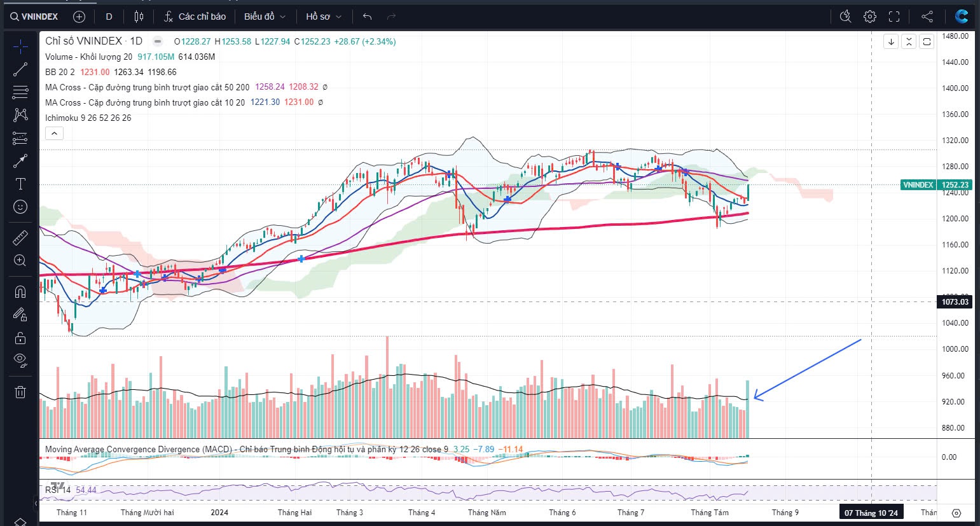Select the crosshair cursor tool

coord(20,46)
